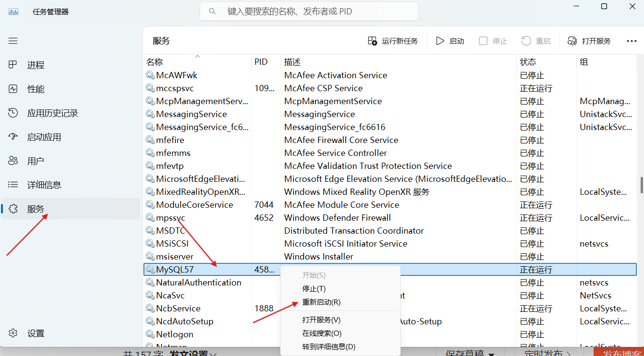Select 在线搜索(O) in the context menu
644x356 pixels.
tap(321, 333)
